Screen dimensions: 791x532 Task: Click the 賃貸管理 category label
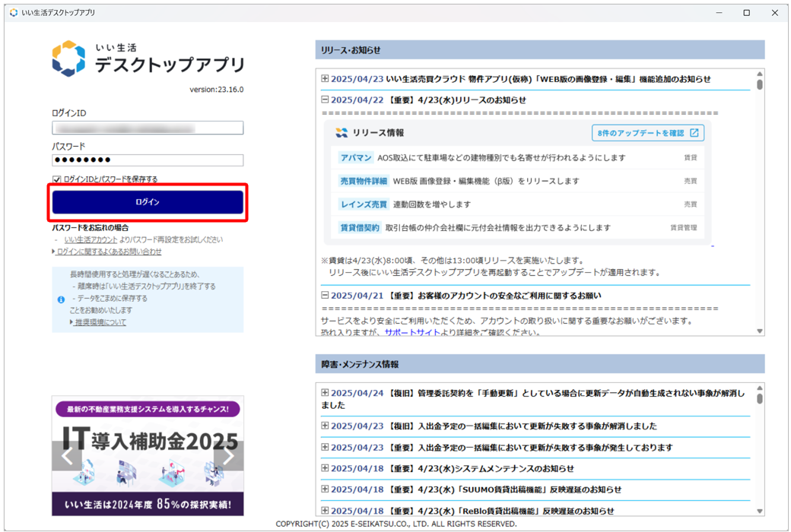[684, 227]
